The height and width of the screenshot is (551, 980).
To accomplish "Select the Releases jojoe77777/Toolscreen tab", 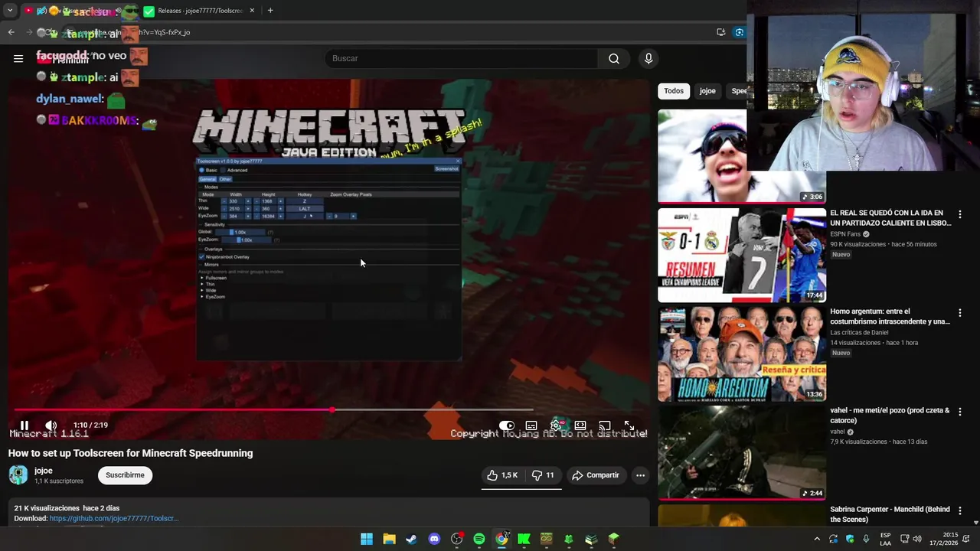I will (200, 11).
